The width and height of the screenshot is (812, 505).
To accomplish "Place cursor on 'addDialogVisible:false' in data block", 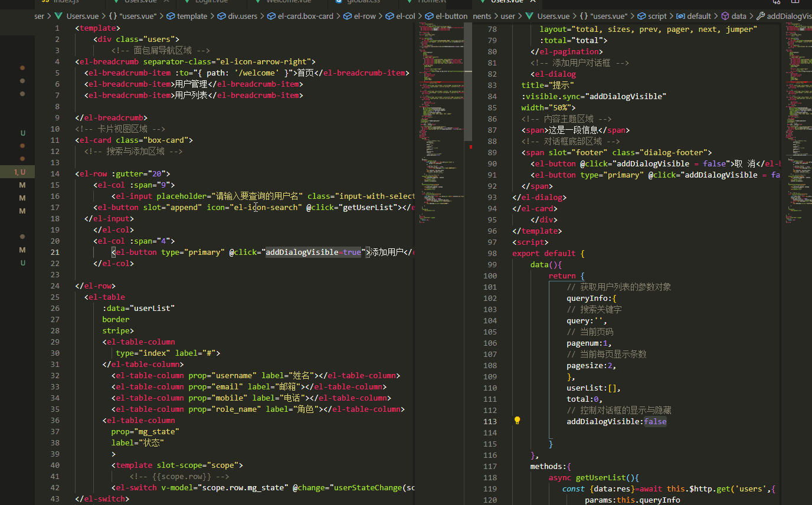I will click(616, 421).
